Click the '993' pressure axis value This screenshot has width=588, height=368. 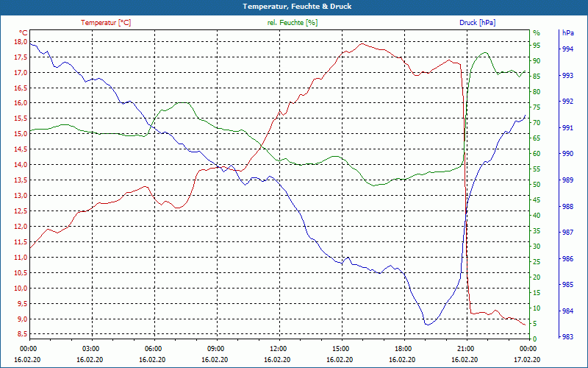(567, 76)
